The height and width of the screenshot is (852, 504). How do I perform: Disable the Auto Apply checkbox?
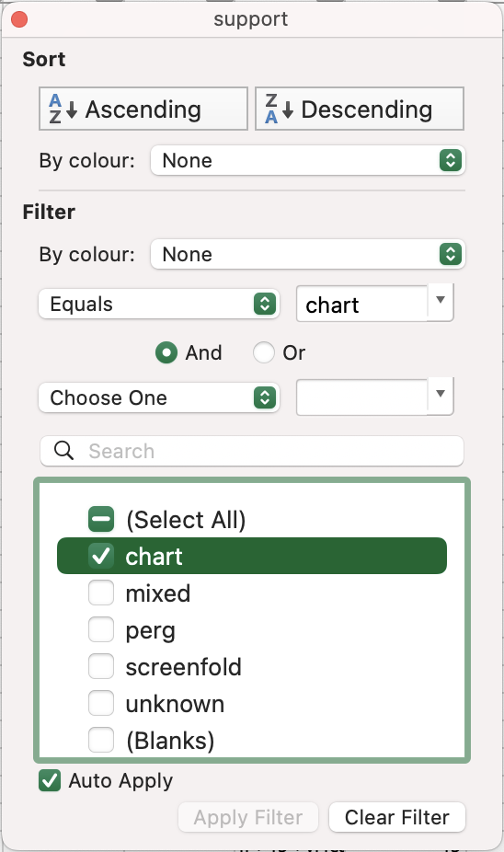point(50,781)
